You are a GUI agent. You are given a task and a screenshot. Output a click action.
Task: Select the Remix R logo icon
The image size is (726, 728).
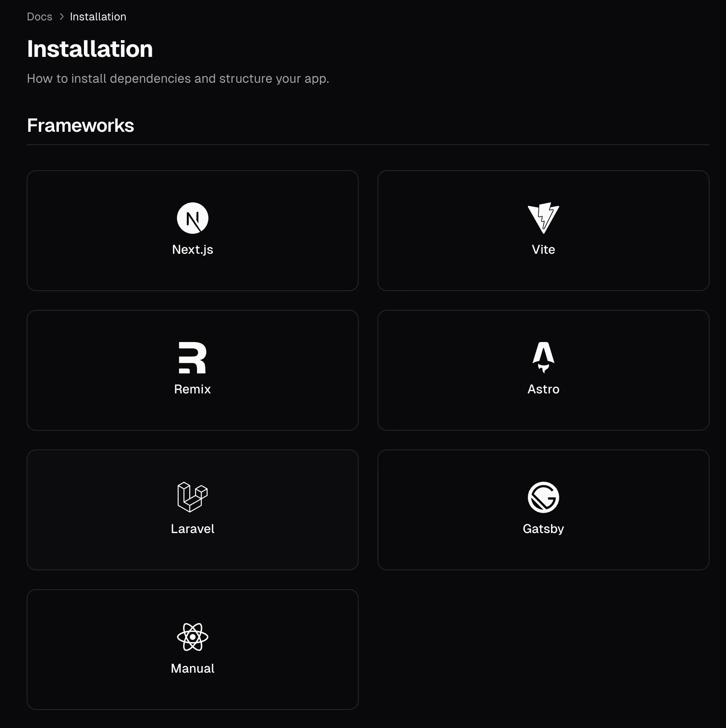pyautogui.click(x=192, y=358)
